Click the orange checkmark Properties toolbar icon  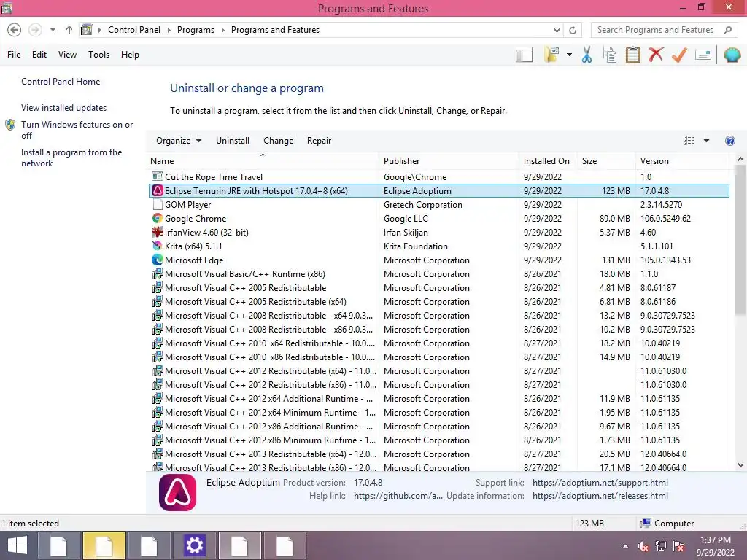click(x=679, y=55)
